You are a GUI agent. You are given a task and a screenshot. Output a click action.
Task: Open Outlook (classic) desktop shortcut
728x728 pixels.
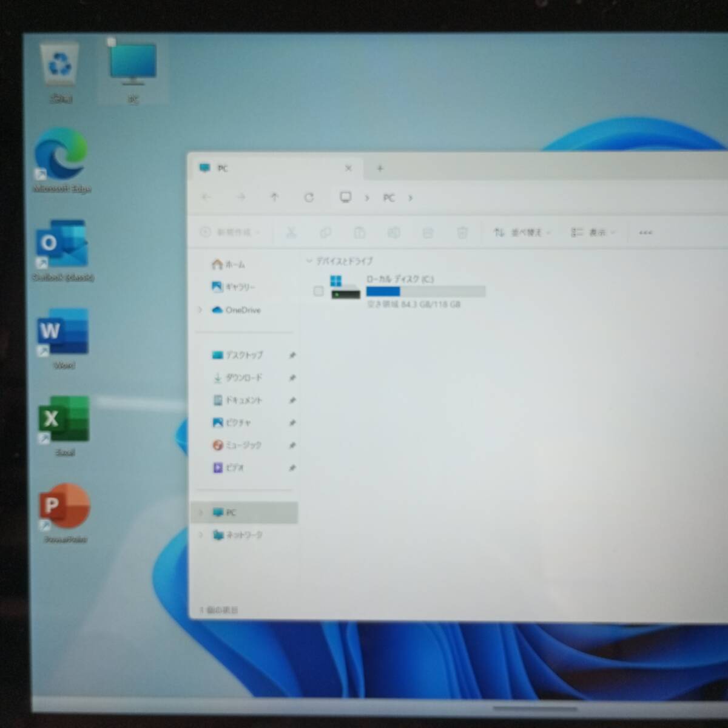pyautogui.click(x=62, y=251)
